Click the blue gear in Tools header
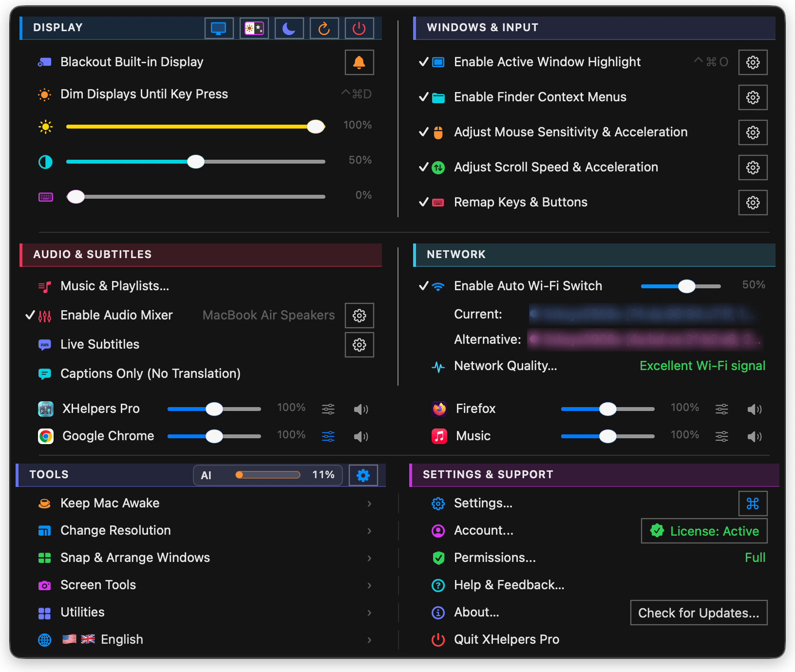The image size is (795, 672). point(363,475)
